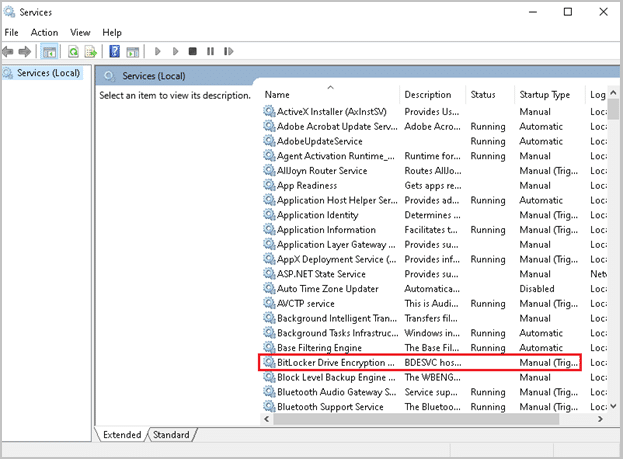Open the Action menu
Screen dimensions: 623x459
click(x=44, y=32)
